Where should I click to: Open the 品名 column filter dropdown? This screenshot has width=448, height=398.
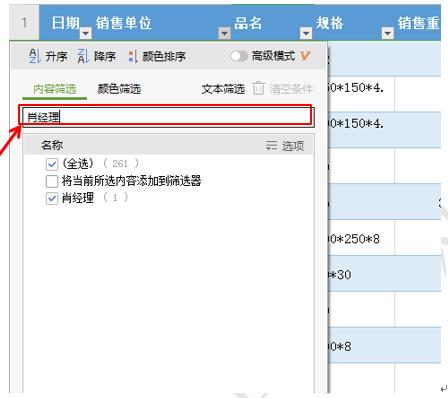click(x=306, y=33)
